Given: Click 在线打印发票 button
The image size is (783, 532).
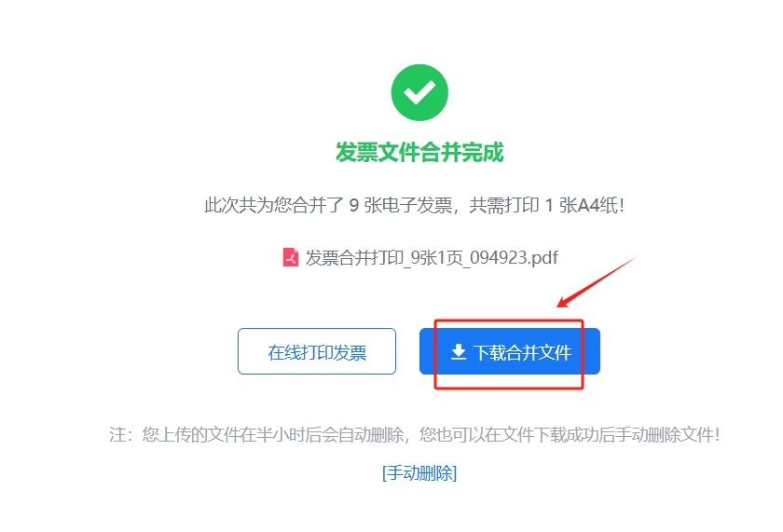Looking at the screenshot, I should tap(317, 351).
